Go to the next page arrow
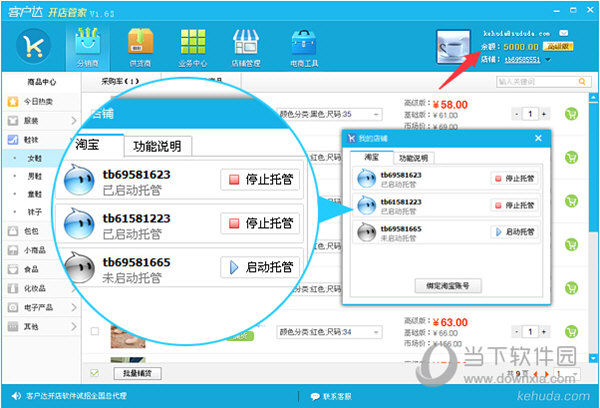This screenshot has width=600, height=408. (546, 373)
